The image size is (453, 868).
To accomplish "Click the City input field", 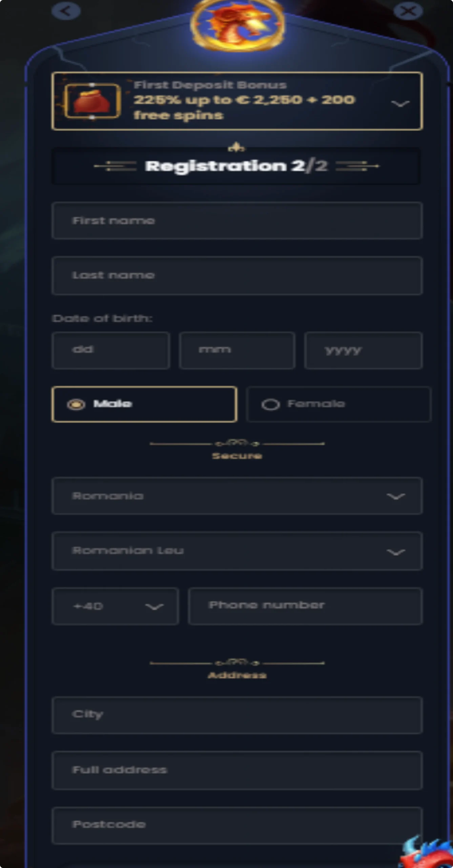I will click(x=237, y=715).
